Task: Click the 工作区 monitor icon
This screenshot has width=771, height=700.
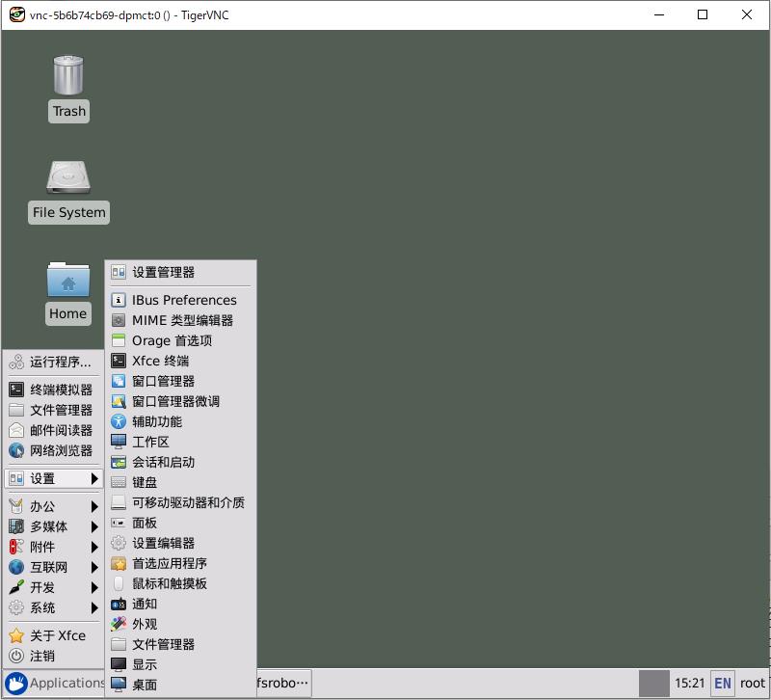Action: pos(118,442)
